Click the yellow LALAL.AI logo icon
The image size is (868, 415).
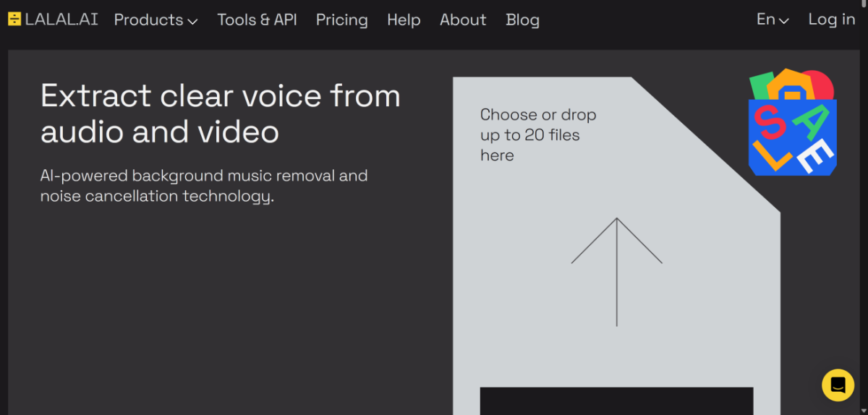pyautogui.click(x=14, y=20)
